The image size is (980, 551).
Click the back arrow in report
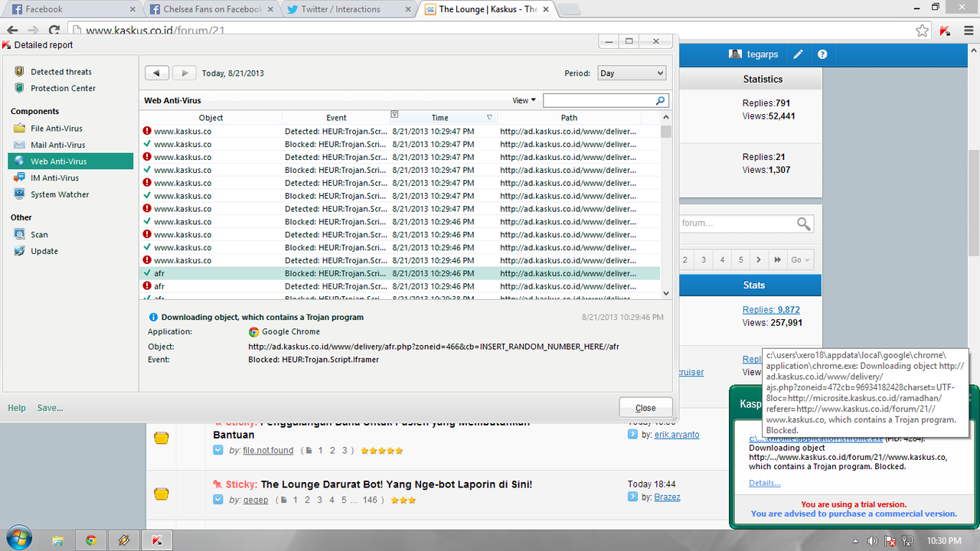(x=157, y=73)
